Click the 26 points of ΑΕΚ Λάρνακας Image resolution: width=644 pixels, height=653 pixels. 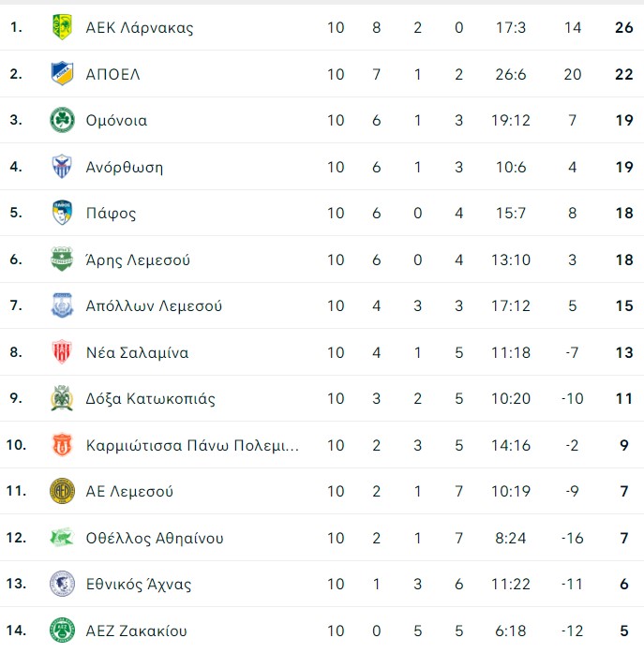click(624, 28)
